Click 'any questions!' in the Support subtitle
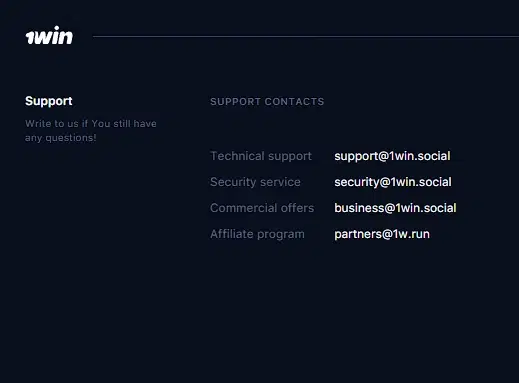Image resolution: width=519 pixels, height=383 pixels. click(61, 138)
